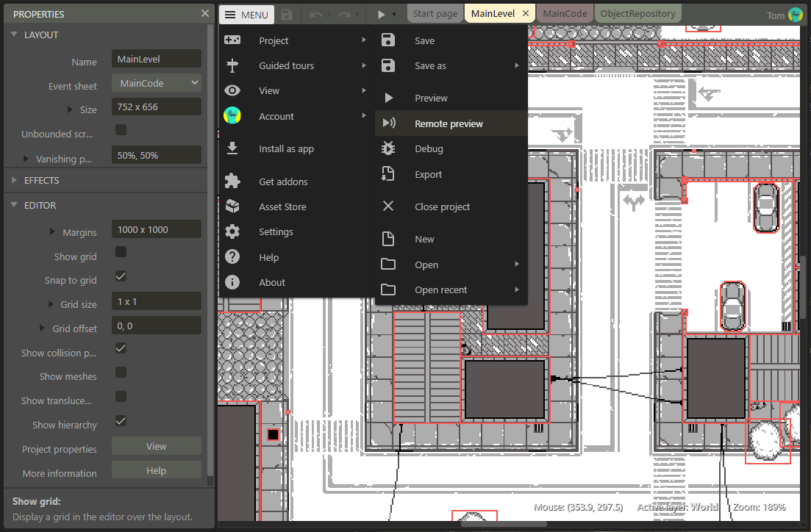Viewport: 811px width, 532px height.
Task: Click the More information Help button
Action: (x=156, y=470)
